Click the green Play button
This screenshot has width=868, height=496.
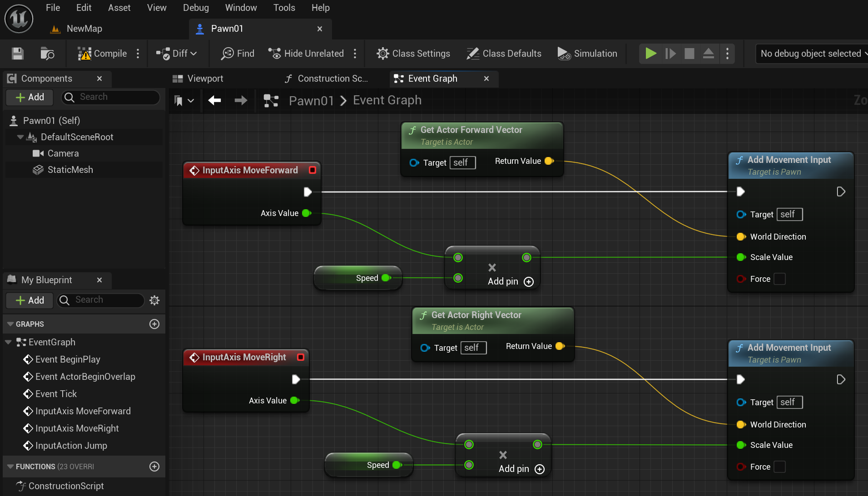[651, 54]
